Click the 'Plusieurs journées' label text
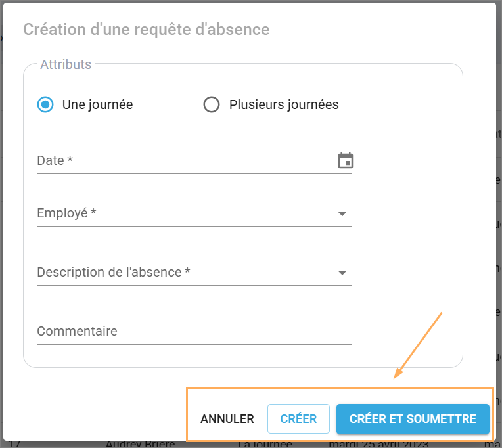 pyautogui.click(x=284, y=104)
